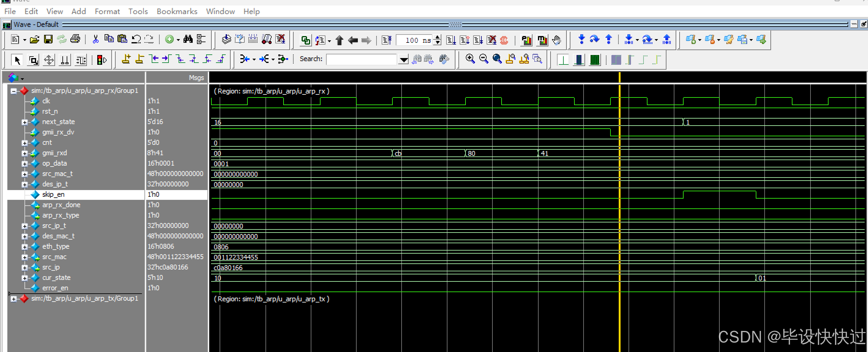Click the run length 100 ns field
Image resolution: width=868 pixels, height=352 pixels.
tap(414, 40)
